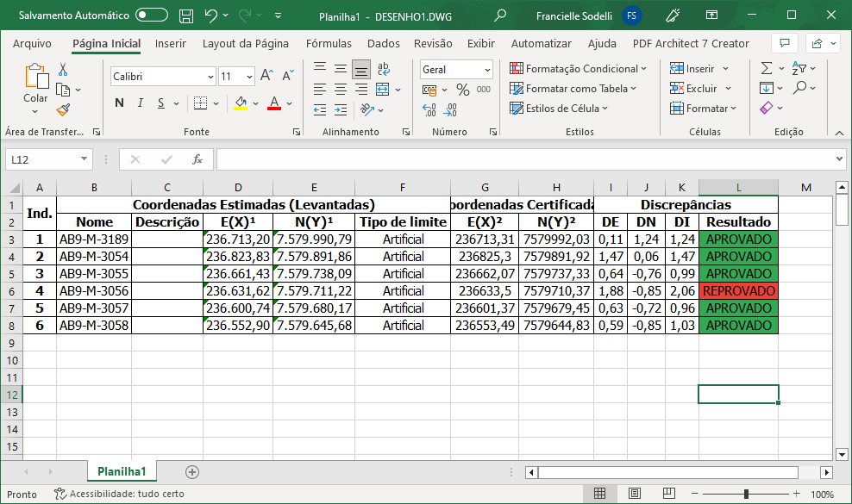This screenshot has width=852, height=504.
Task: Click the insert function fx icon
Action: click(197, 159)
